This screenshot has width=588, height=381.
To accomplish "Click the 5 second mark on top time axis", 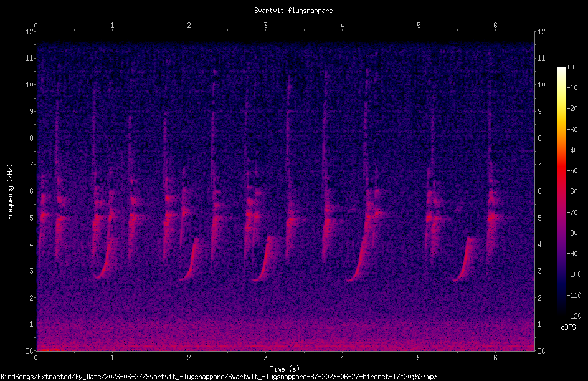I will (x=419, y=26).
